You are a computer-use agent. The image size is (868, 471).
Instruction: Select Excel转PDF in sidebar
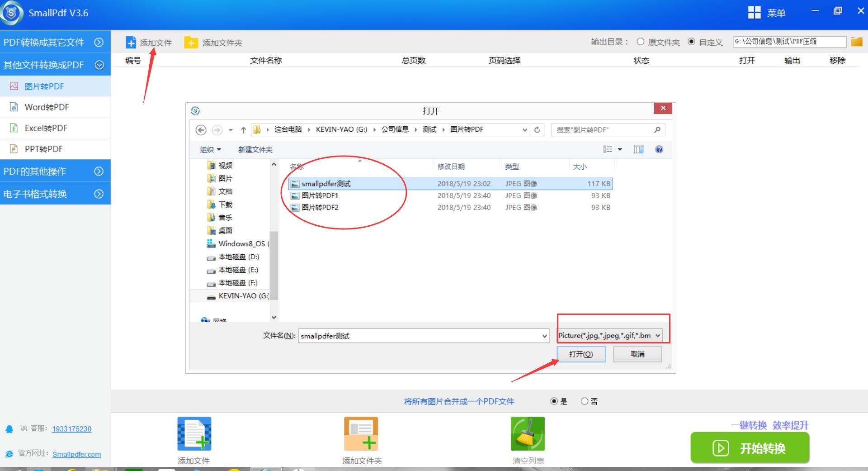click(x=55, y=128)
